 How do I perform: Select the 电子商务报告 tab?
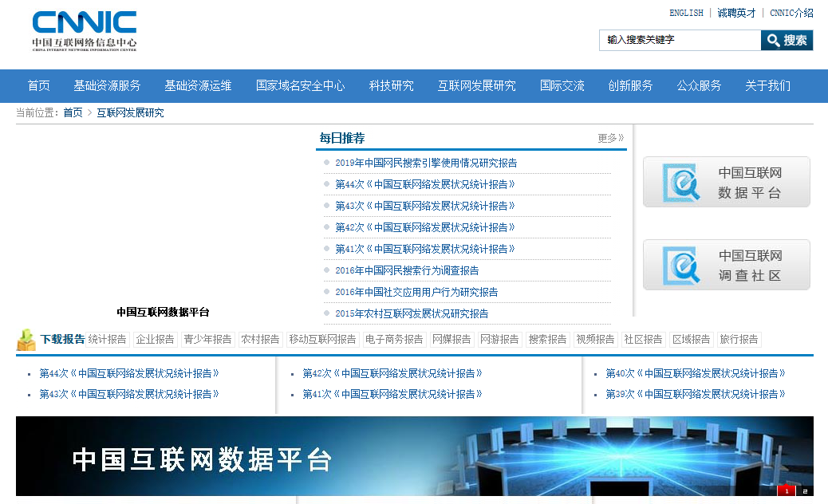[x=395, y=340]
